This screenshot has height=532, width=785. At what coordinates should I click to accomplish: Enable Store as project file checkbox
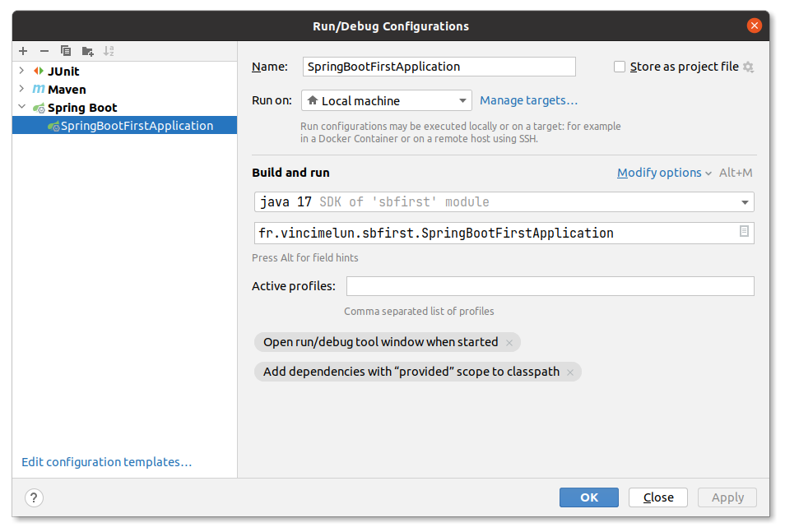(620, 67)
